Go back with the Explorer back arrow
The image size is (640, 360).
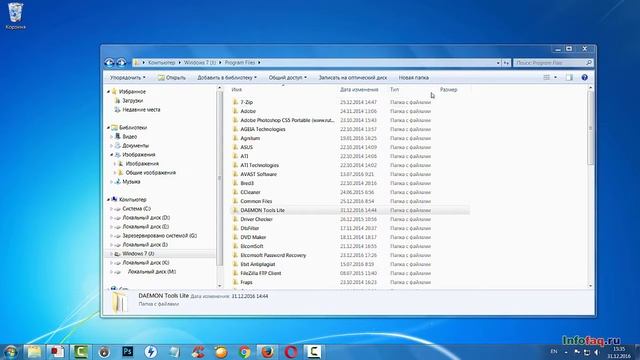pos(109,63)
